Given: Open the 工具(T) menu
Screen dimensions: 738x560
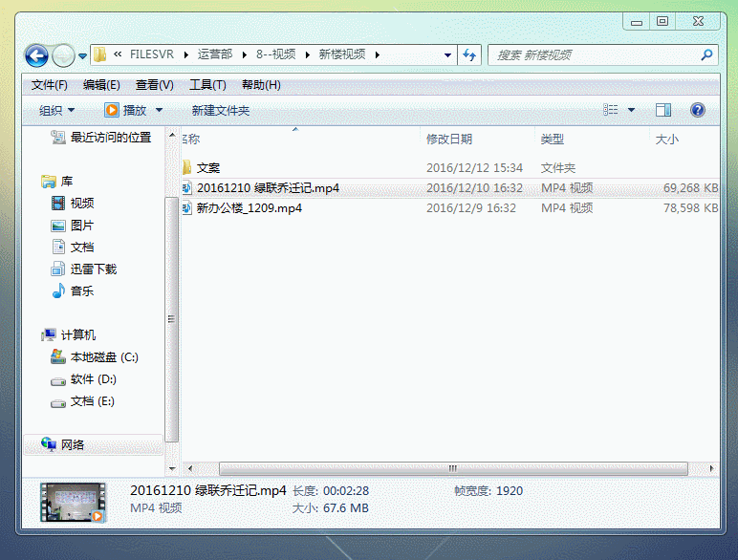Looking at the screenshot, I should pyautogui.click(x=207, y=85).
